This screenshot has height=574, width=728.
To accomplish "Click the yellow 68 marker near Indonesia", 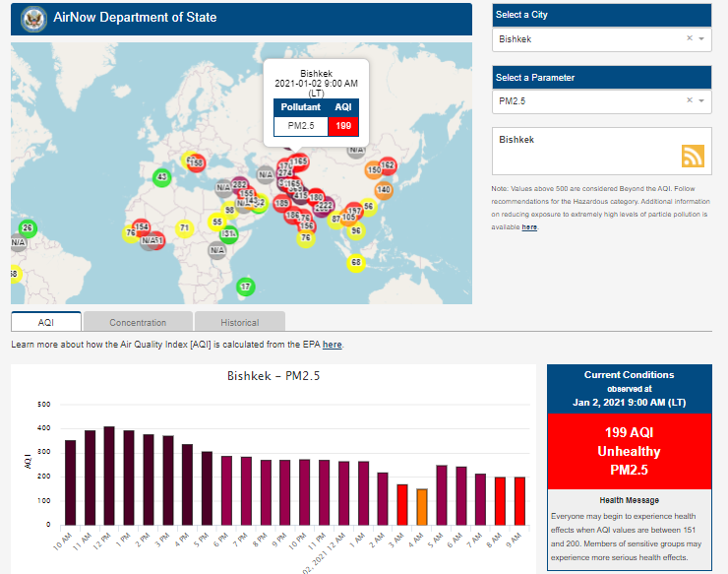I will (x=355, y=263).
